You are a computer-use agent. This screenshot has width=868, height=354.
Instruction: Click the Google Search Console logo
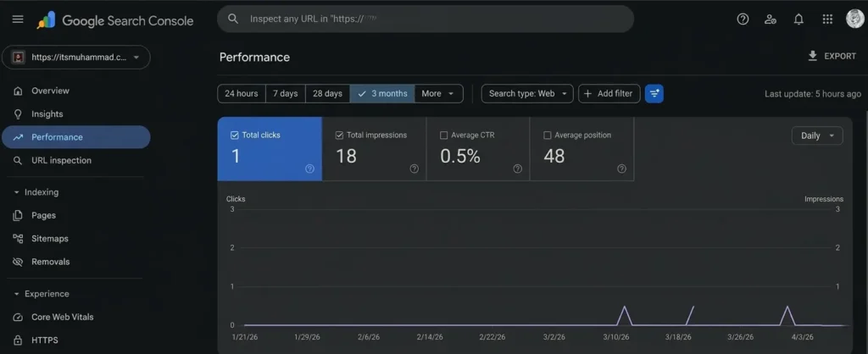(115, 20)
